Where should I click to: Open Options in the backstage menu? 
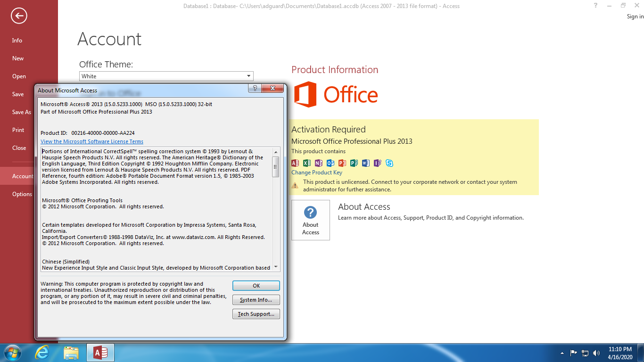click(22, 194)
